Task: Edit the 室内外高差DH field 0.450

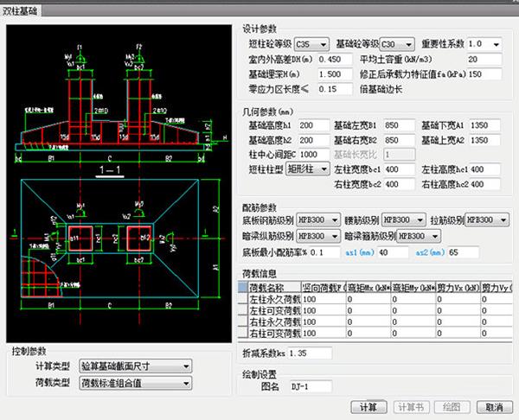Action: [335, 60]
